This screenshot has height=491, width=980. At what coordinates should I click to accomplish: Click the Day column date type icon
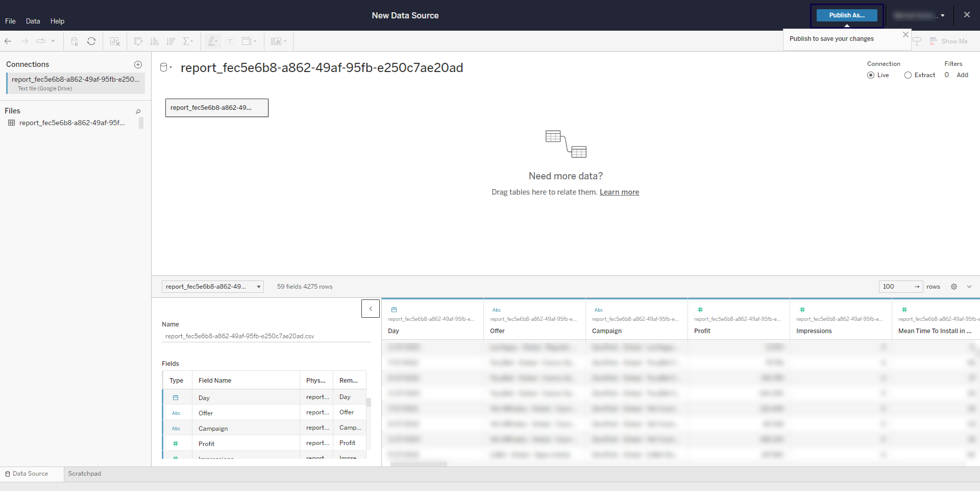pos(394,310)
